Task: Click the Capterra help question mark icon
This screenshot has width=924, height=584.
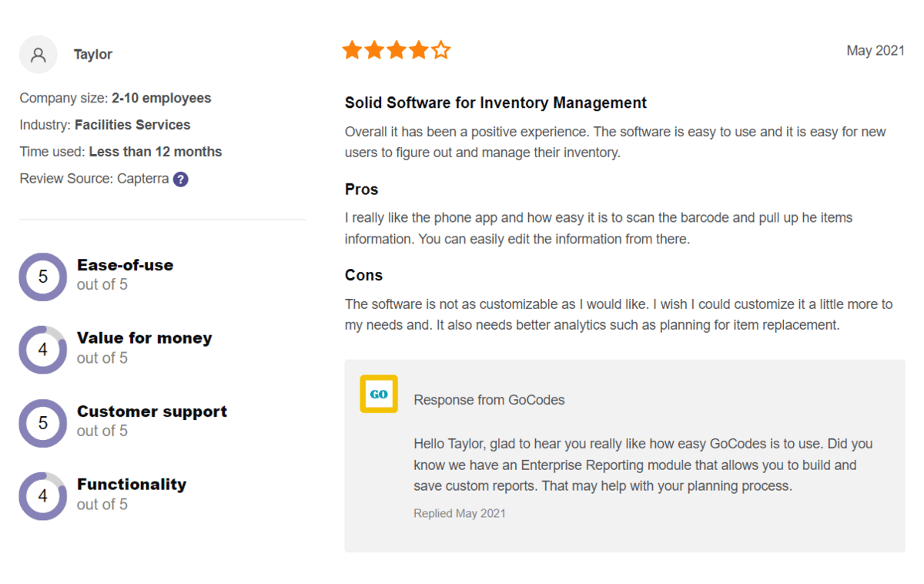Action: (180, 180)
